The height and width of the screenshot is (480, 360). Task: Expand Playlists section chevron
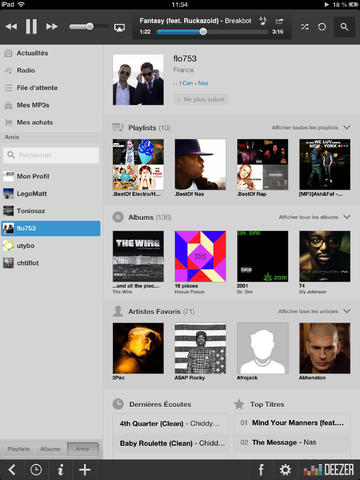tap(347, 127)
